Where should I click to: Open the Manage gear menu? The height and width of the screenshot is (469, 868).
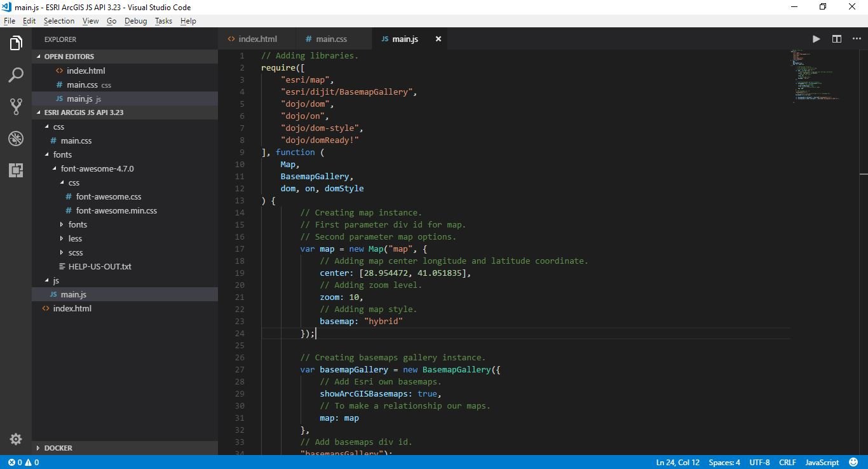[16, 439]
